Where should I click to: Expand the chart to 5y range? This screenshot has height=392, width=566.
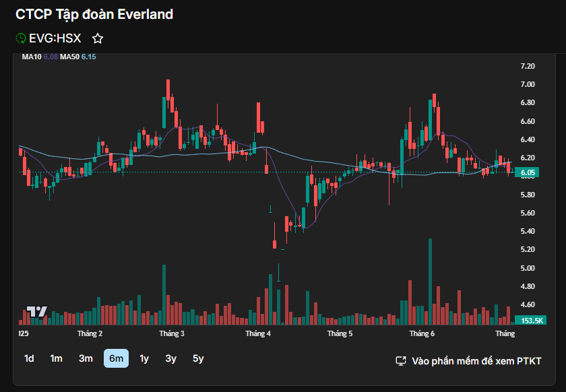pos(198,358)
